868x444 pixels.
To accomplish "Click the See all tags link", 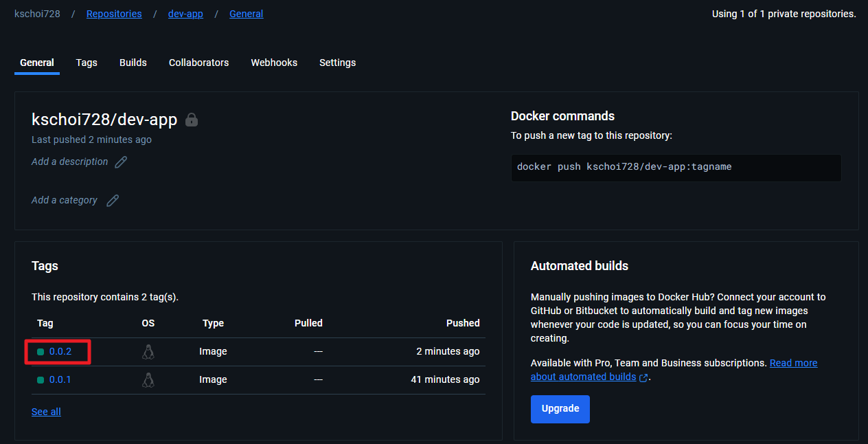I will [46, 412].
